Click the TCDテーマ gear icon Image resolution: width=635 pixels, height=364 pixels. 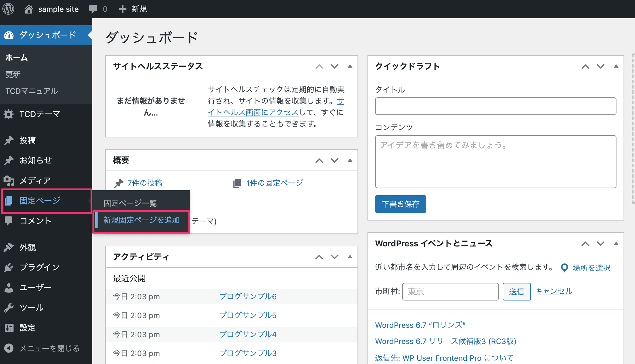[x=9, y=114]
